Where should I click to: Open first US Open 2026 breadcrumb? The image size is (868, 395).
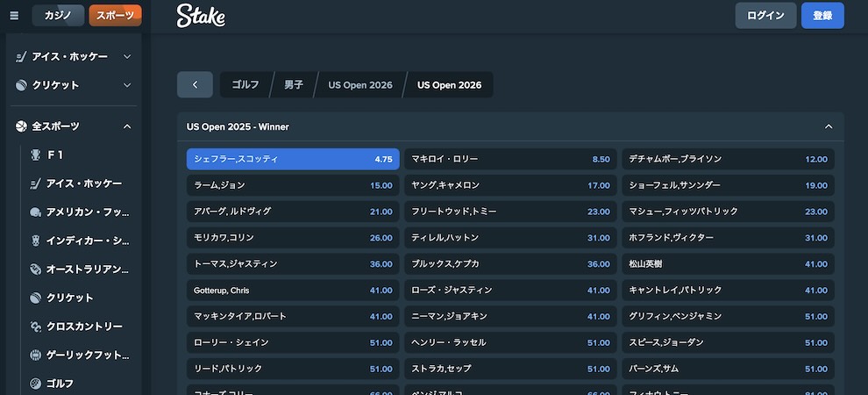pos(360,85)
